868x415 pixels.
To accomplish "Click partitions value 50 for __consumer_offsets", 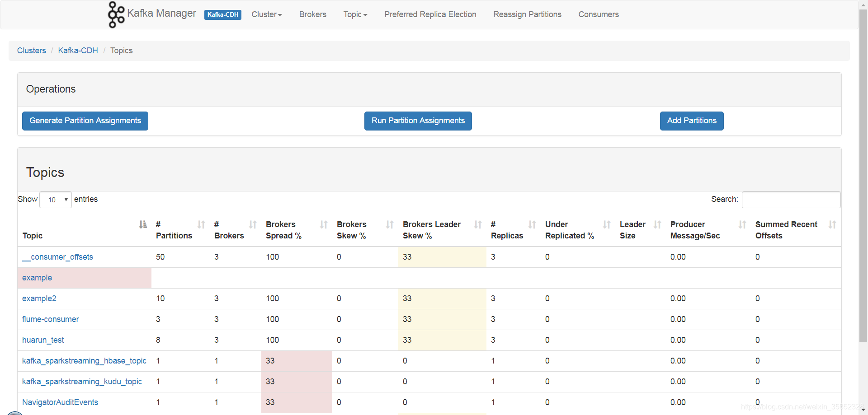I will coord(160,257).
